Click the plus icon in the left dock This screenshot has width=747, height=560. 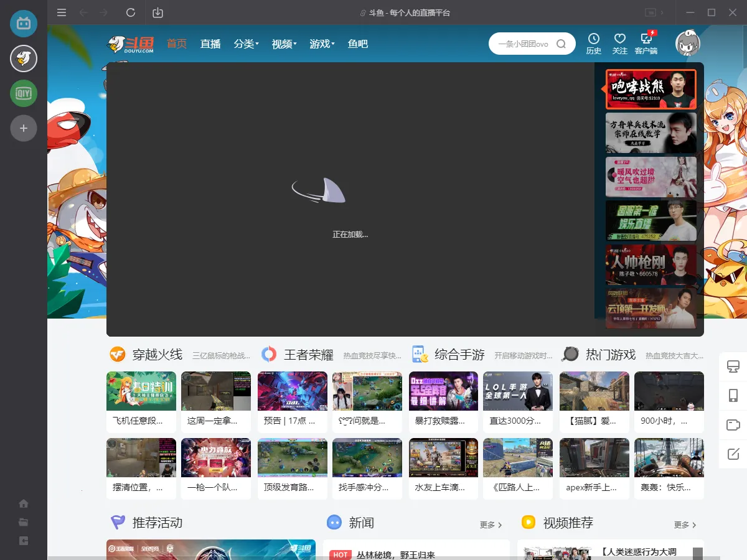(x=23, y=128)
